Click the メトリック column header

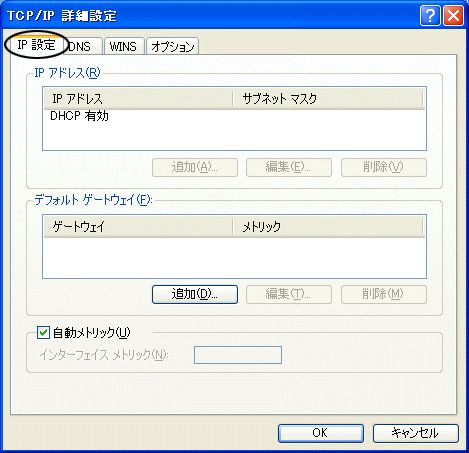328,227
